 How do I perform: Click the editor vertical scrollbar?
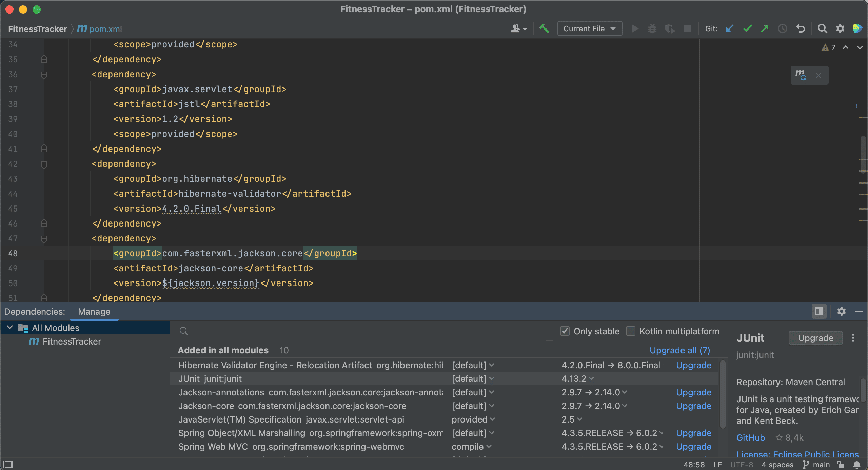point(864,154)
